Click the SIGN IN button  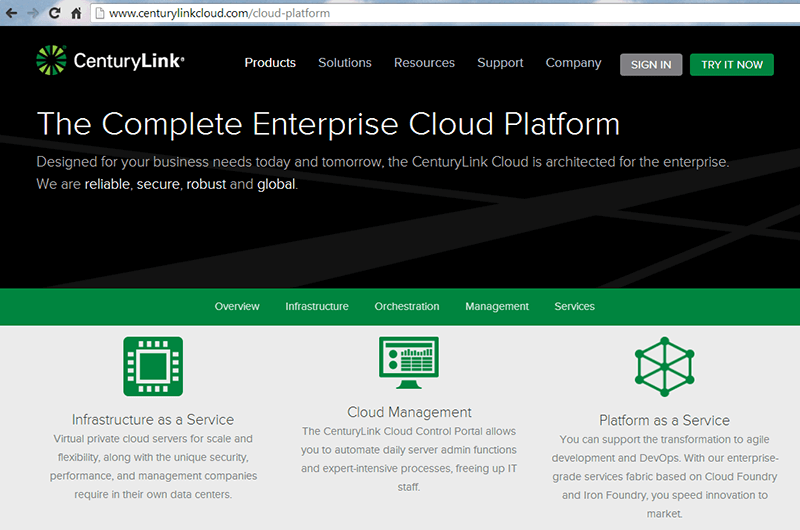pos(651,65)
